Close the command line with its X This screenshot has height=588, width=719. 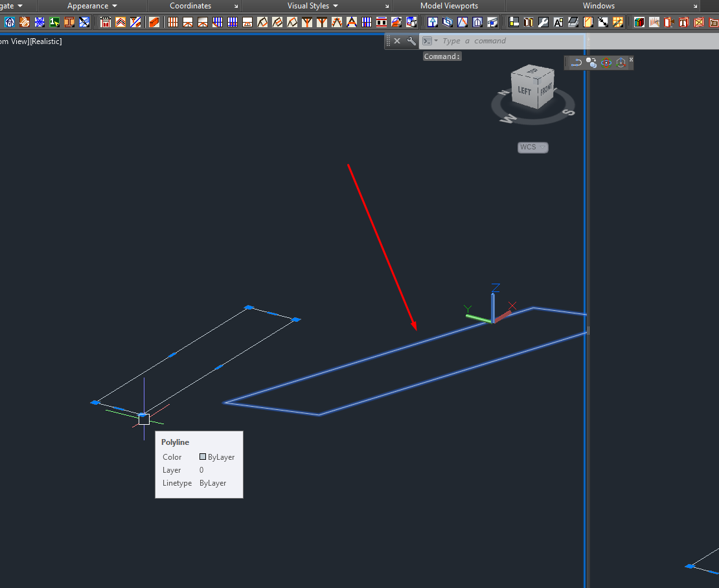[x=397, y=41]
